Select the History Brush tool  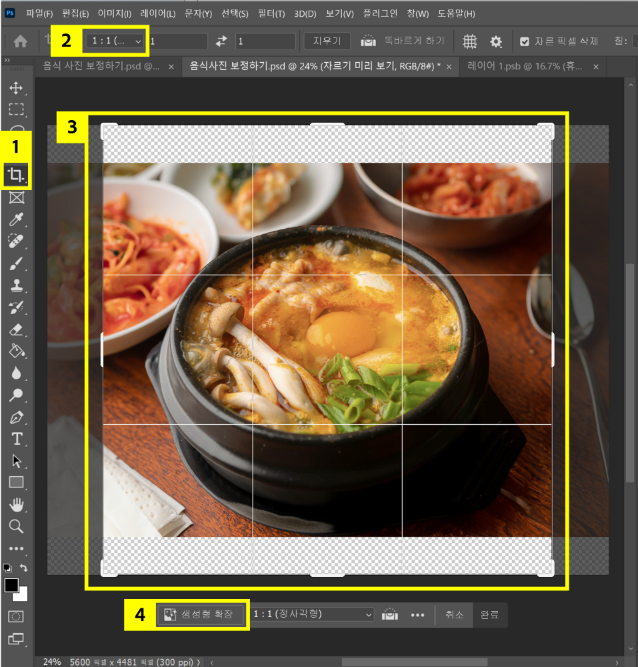(x=16, y=307)
